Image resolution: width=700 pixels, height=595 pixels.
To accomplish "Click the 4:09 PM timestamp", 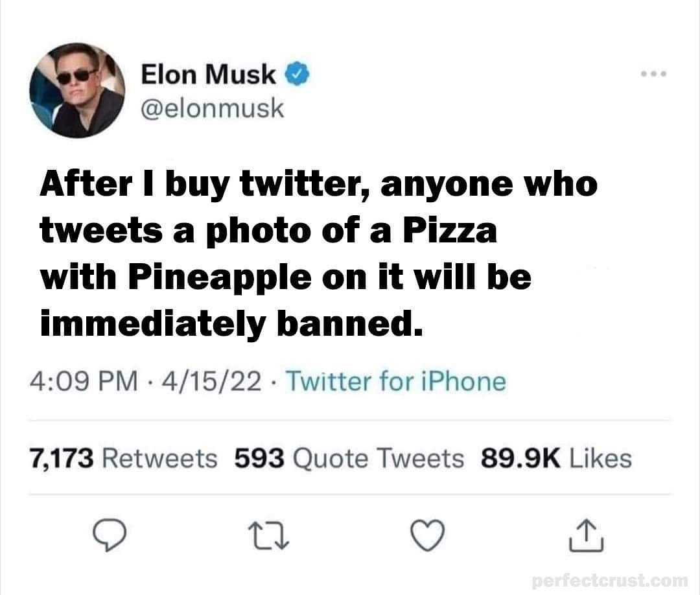I will [x=82, y=381].
